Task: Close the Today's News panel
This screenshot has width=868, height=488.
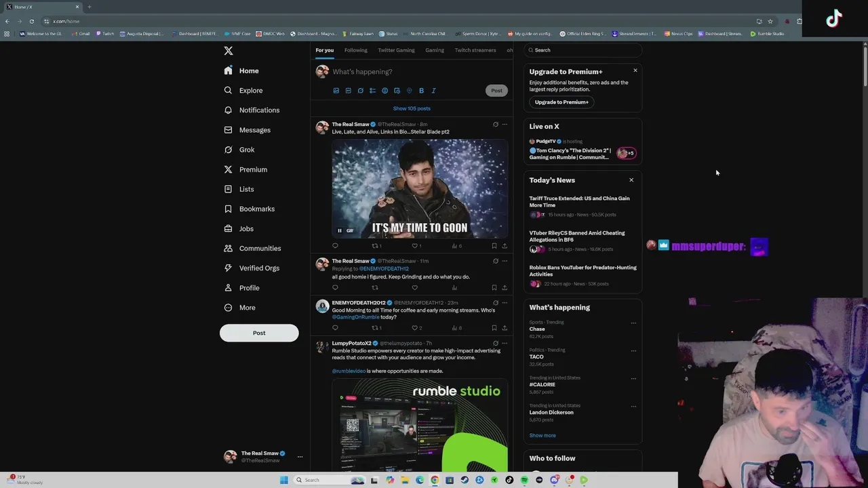Action: [631, 180]
